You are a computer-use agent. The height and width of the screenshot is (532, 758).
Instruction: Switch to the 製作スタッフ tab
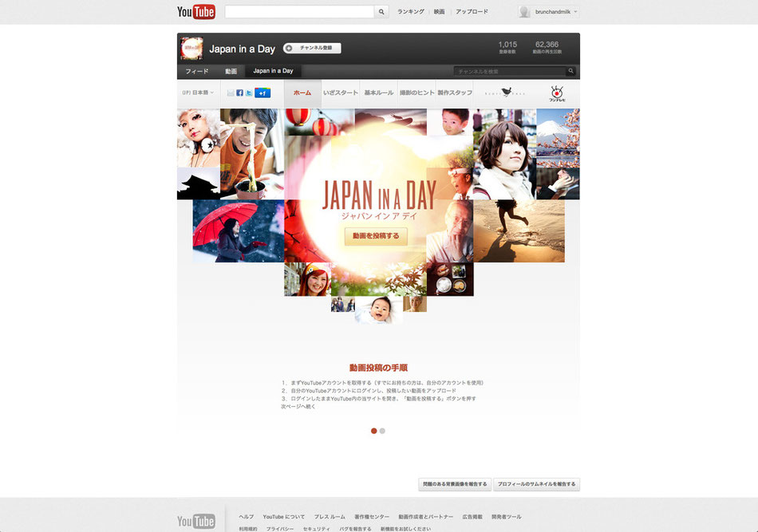coord(455,93)
